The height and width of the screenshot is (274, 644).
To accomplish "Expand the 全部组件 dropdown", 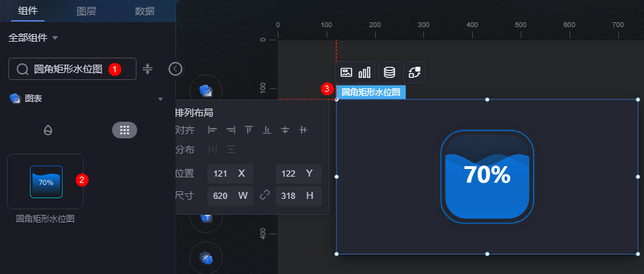I will tap(33, 38).
